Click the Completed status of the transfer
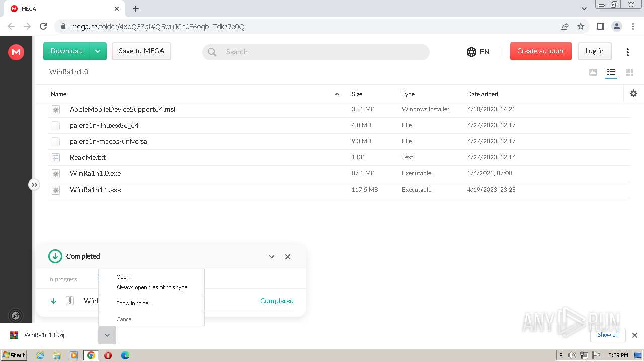Screen dimensions: 644x362 click(277, 301)
